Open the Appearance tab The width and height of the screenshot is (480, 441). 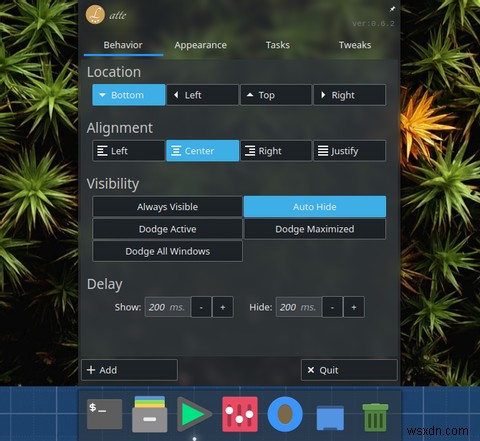coord(200,45)
